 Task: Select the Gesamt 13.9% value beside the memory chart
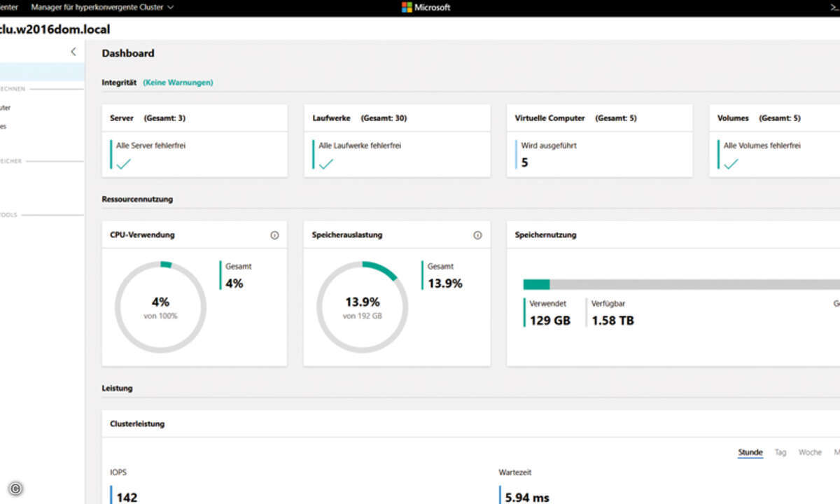[x=443, y=276]
